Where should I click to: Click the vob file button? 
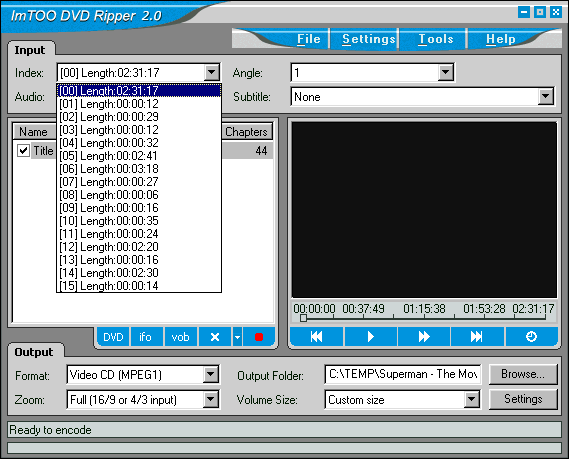coord(180,337)
